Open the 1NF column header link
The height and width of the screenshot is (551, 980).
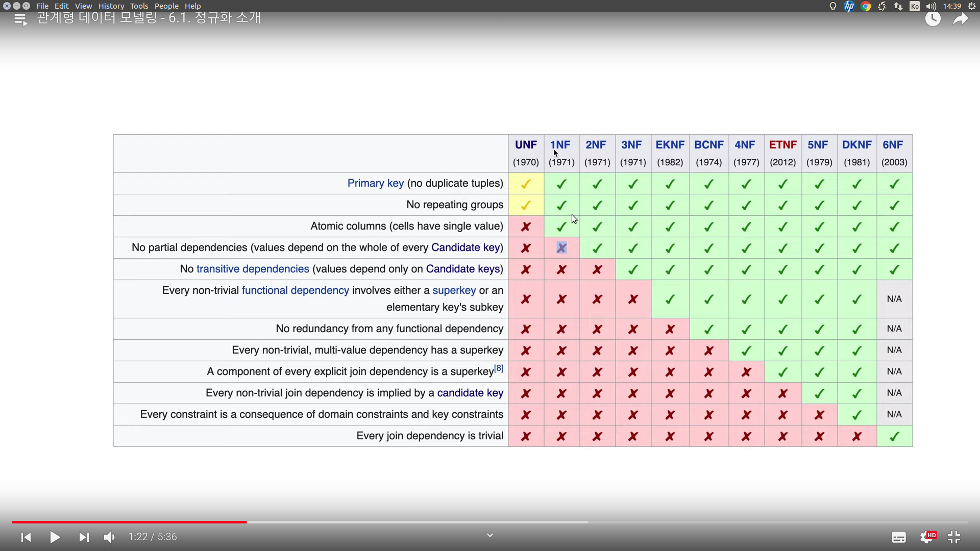[x=560, y=145]
